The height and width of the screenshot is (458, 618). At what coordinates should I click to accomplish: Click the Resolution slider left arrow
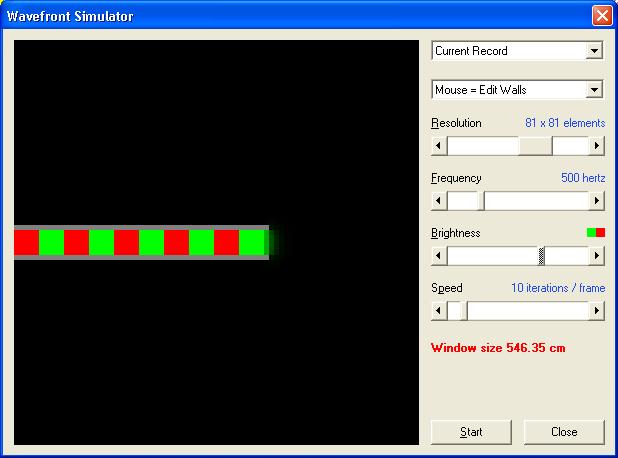click(439, 146)
